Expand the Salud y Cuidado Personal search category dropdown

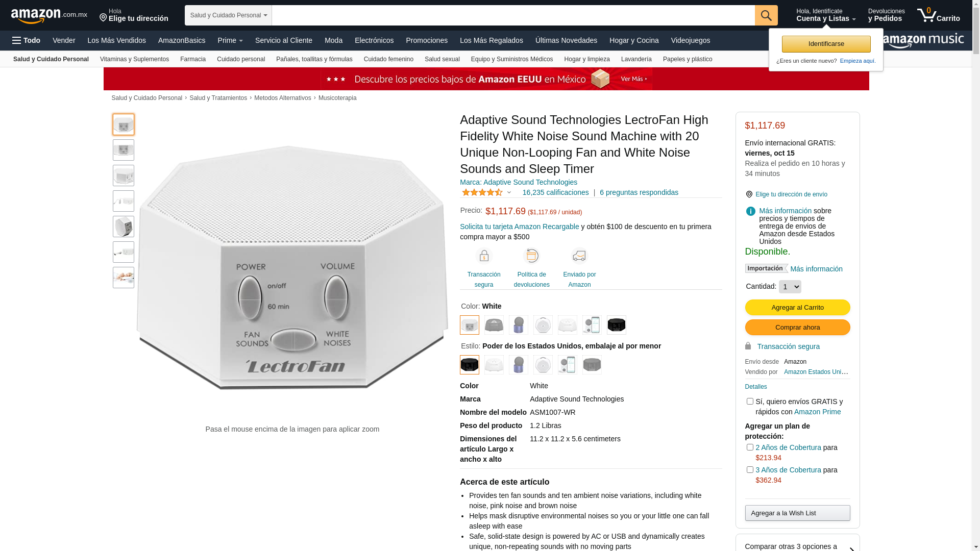point(228,15)
